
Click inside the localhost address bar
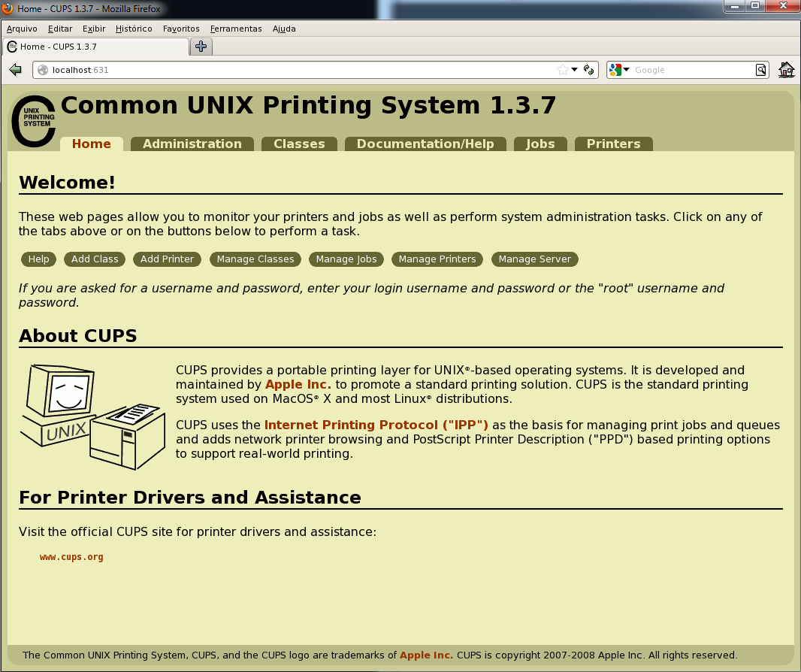(x=225, y=69)
